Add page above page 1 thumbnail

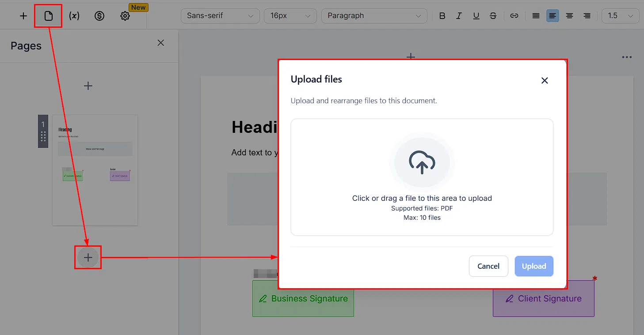(x=88, y=86)
